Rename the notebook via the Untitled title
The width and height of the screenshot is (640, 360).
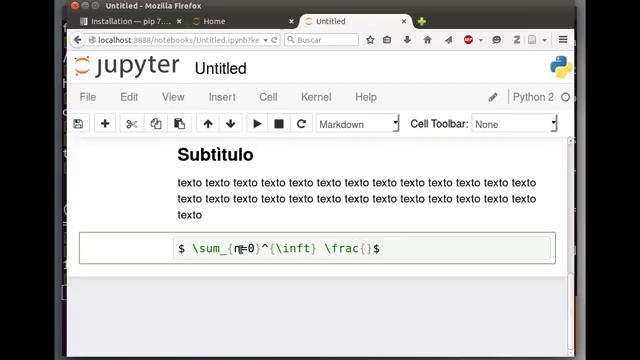pyautogui.click(x=220, y=68)
